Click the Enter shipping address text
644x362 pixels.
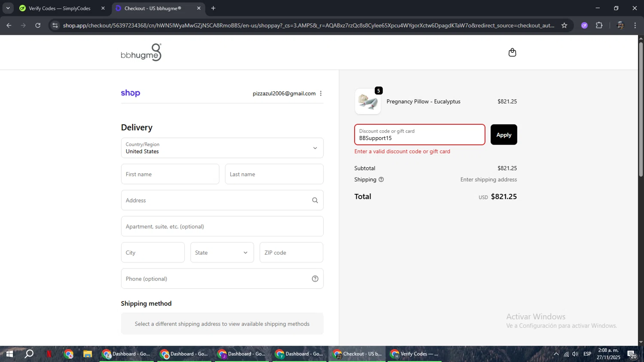tap(489, 180)
